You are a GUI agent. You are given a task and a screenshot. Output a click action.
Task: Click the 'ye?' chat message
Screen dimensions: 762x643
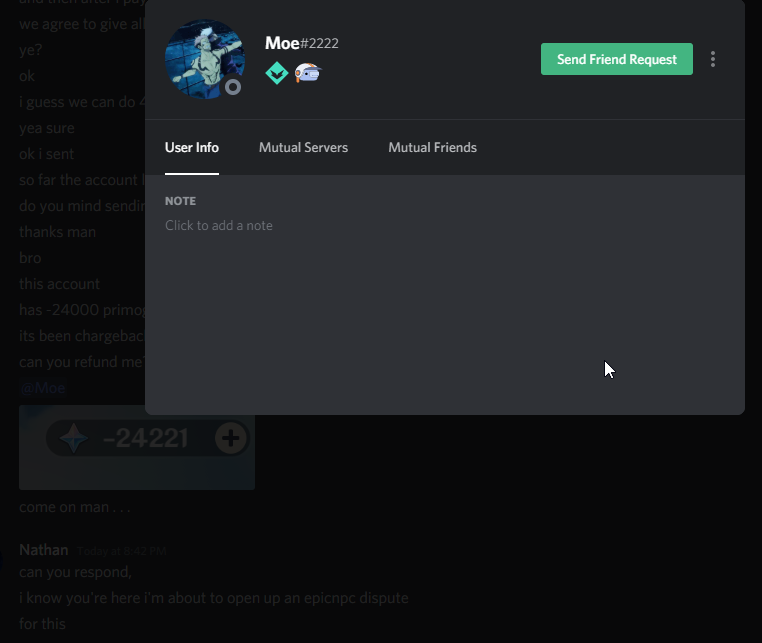31,50
